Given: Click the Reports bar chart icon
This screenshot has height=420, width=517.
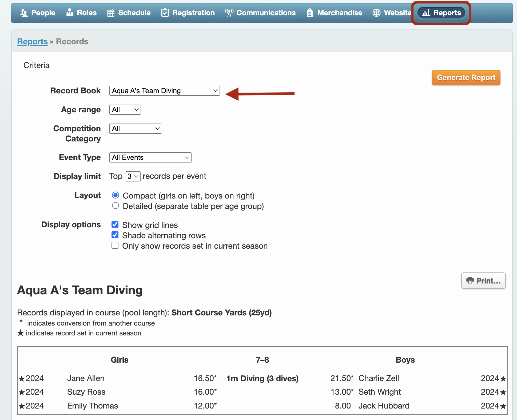Looking at the screenshot, I should [x=426, y=13].
